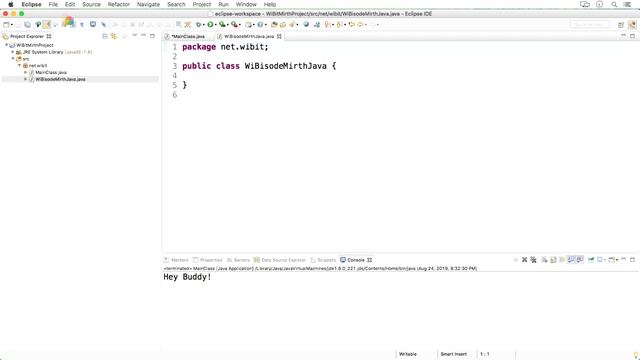Image resolution: width=640 pixels, height=360 pixels.
Task: Expand the MainClass.java tree node
Action: point(26,72)
